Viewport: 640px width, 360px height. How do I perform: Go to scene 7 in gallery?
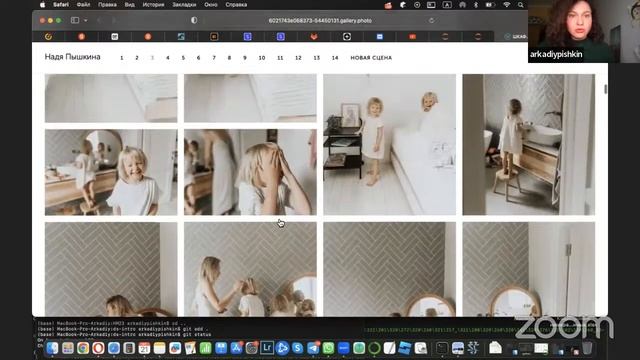click(x=214, y=58)
